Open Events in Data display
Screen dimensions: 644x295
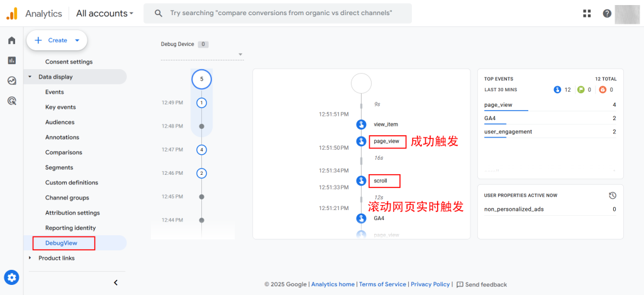tap(55, 92)
